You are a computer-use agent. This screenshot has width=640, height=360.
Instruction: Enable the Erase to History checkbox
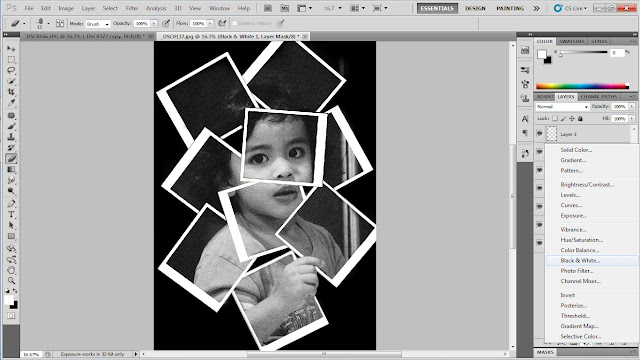tap(234, 24)
